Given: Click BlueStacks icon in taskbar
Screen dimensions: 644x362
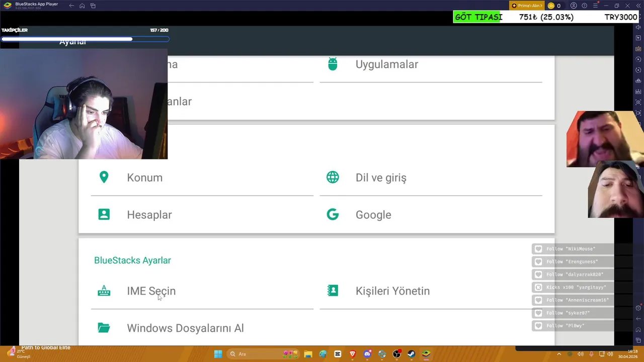Looking at the screenshot, I should pyautogui.click(x=426, y=354).
